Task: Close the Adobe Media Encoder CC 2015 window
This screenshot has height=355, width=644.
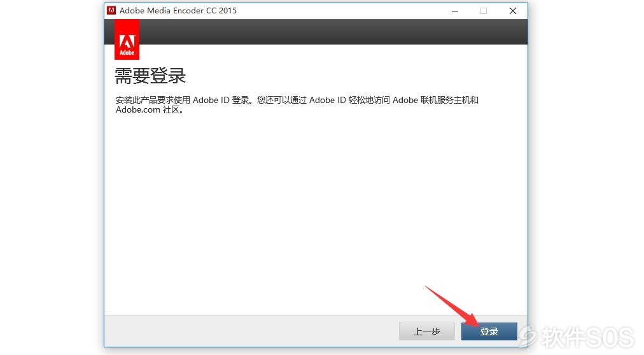Action: [x=512, y=11]
